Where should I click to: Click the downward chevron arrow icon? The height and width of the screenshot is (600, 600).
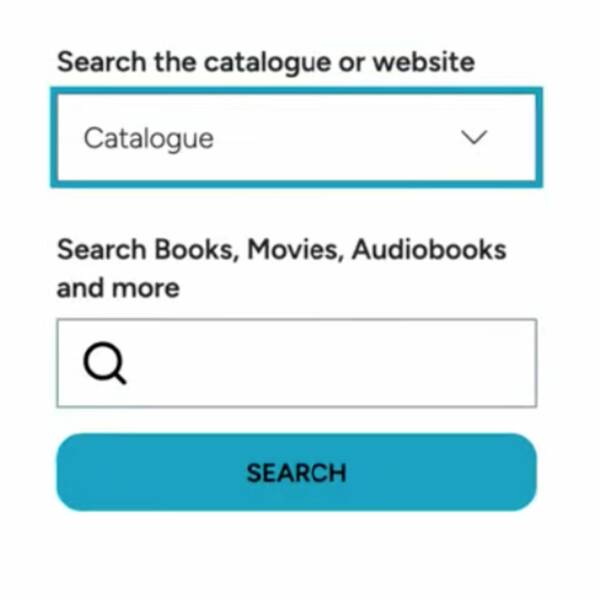[474, 137]
